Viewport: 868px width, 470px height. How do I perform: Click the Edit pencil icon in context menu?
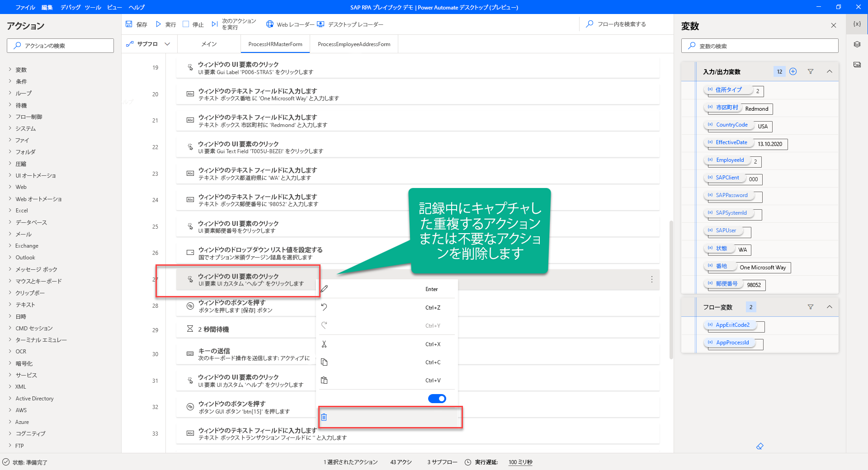324,289
